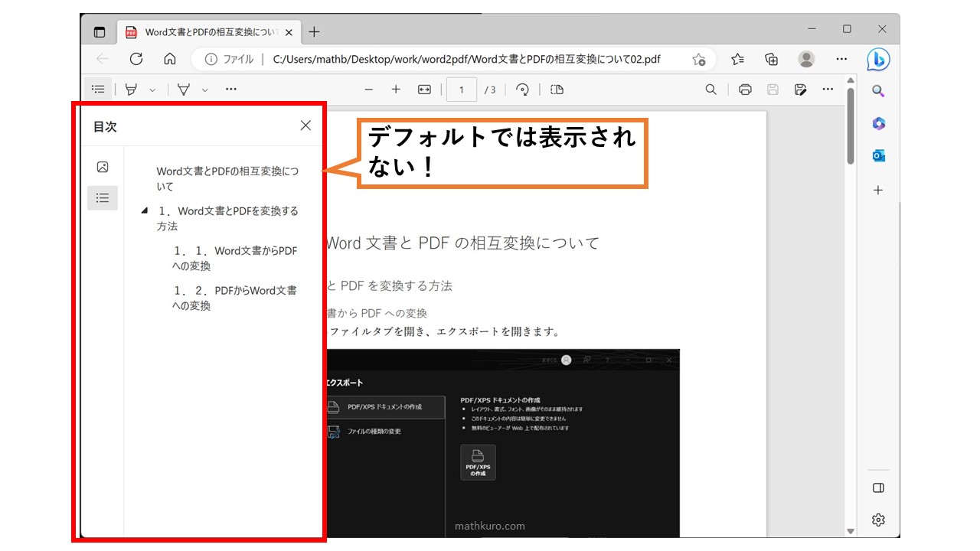Click the 目次 panel heading
The image size is (980, 551).
click(105, 127)
